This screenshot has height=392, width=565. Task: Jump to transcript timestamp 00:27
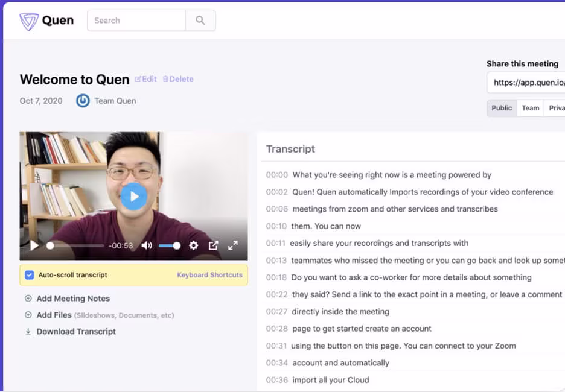coord(276,312)
